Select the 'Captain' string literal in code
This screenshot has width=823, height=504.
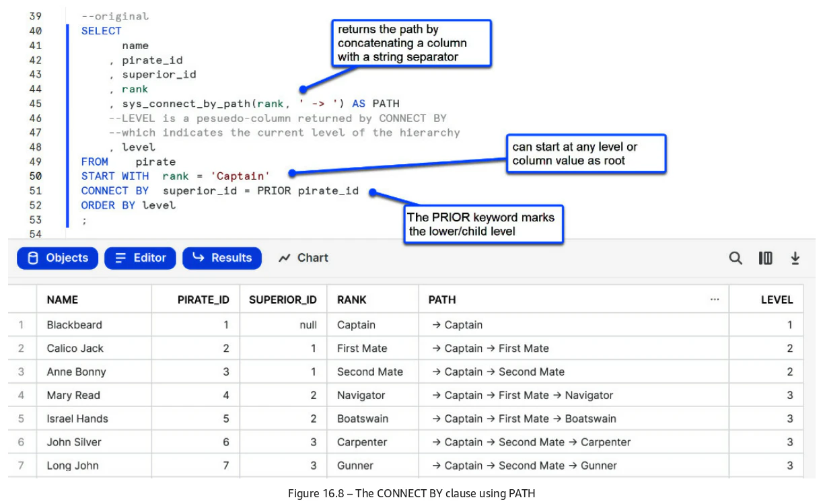pyautogui.click(x=240, y=176)
